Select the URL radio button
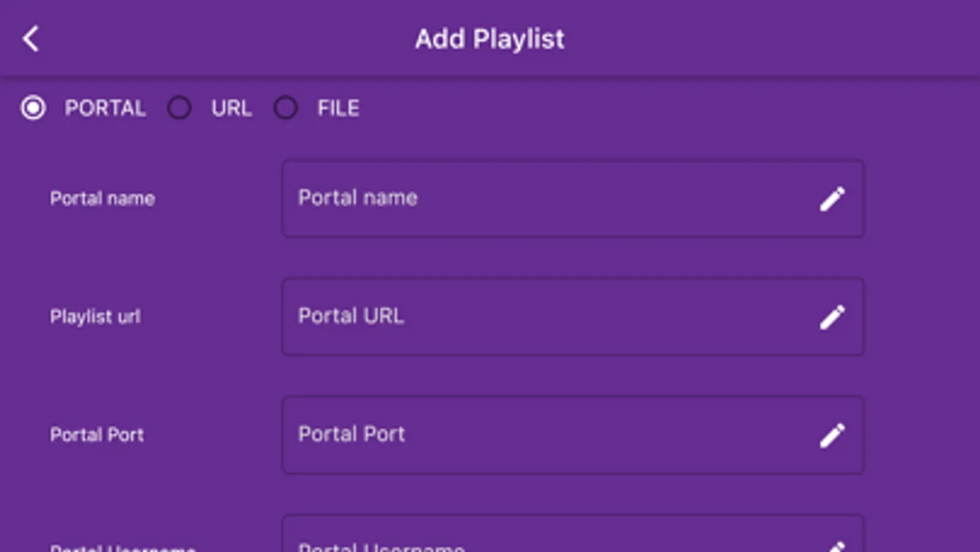980x552 pixels. click(180, 108)
